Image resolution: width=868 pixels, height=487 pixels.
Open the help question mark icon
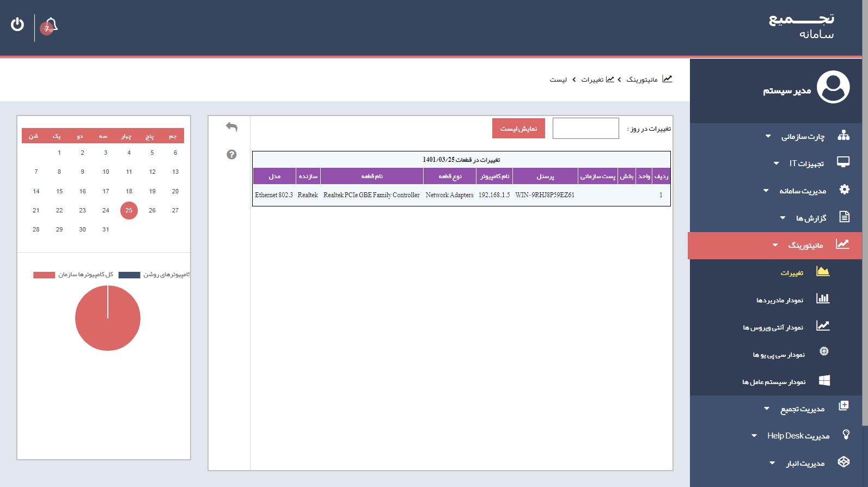pos(231,155)
